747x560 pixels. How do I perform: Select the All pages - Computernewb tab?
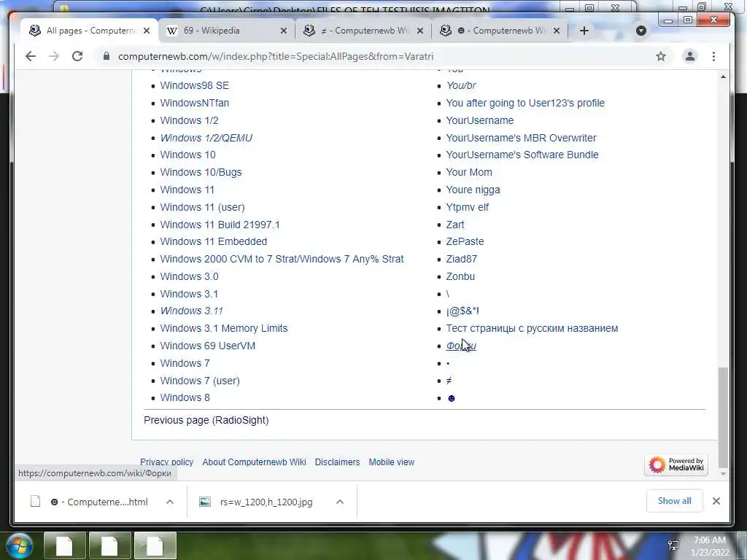90,31
